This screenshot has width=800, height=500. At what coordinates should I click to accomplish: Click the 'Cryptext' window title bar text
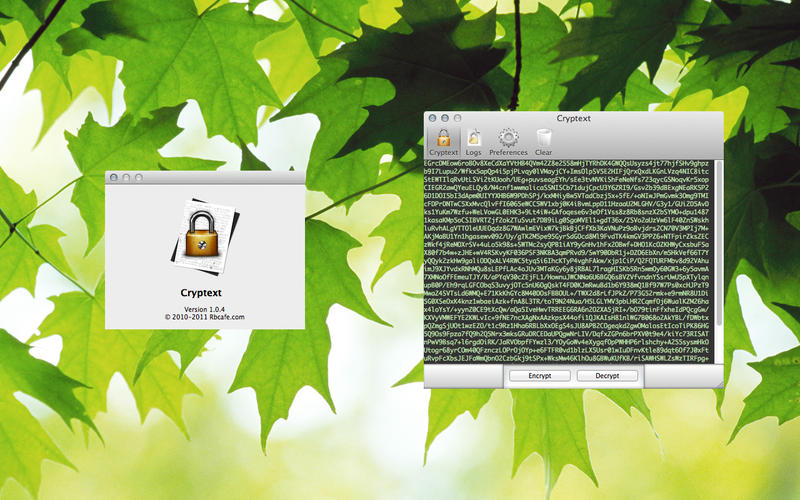click(x=573, y=118)
